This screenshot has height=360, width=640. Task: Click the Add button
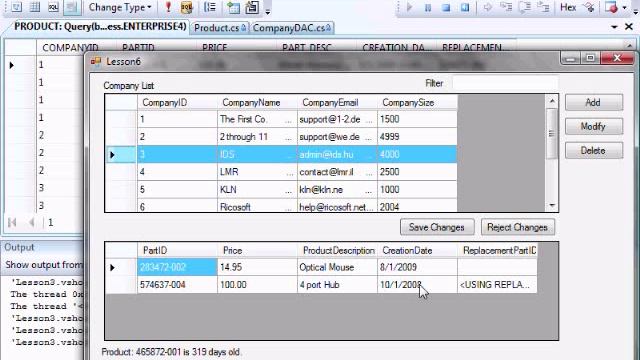[594, 102]
